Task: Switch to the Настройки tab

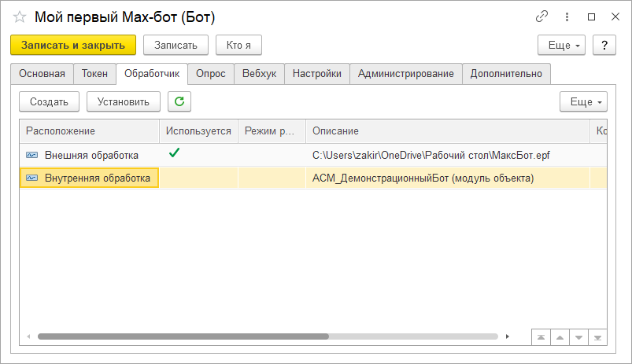Action: pos(317,74)
